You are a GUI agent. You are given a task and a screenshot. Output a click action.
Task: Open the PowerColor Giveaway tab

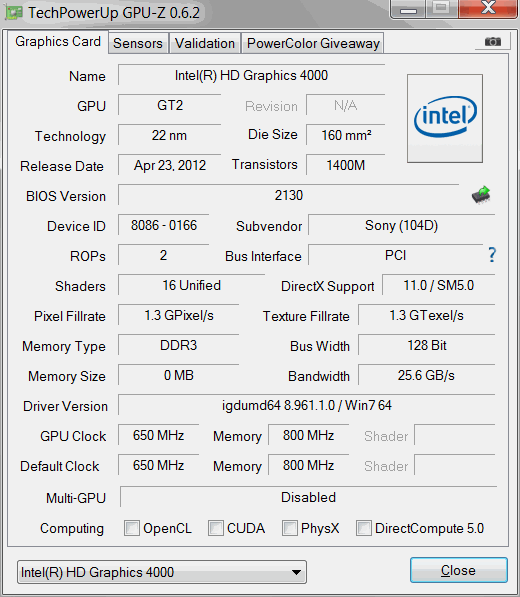[313, 43]
